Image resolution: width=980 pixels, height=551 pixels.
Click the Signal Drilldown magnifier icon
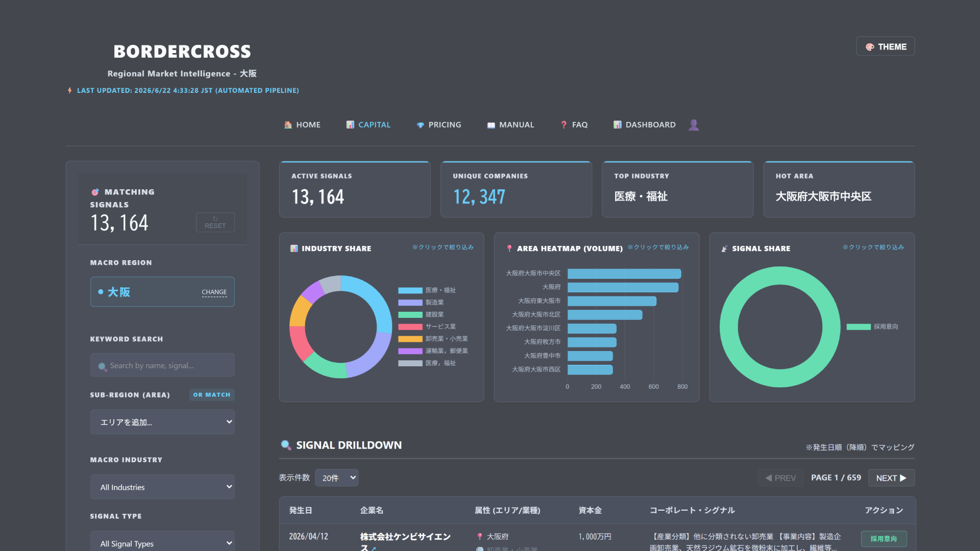(x=286, y=445)
